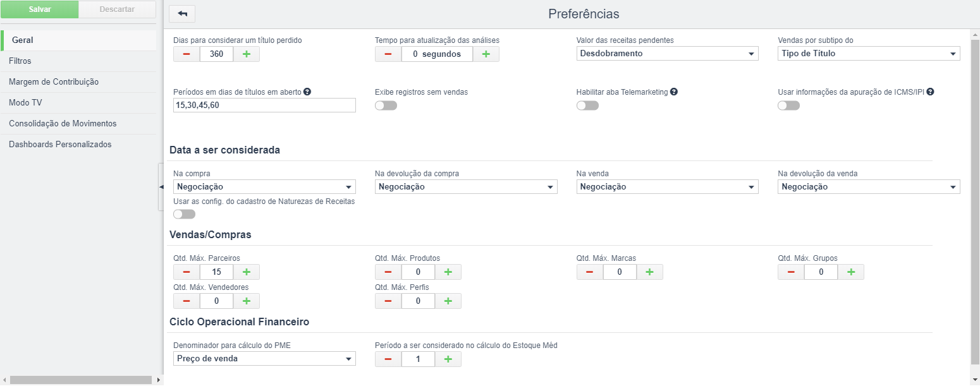Click the Salvar button
The width and height of the screenshot is (980, 391).
40,9
